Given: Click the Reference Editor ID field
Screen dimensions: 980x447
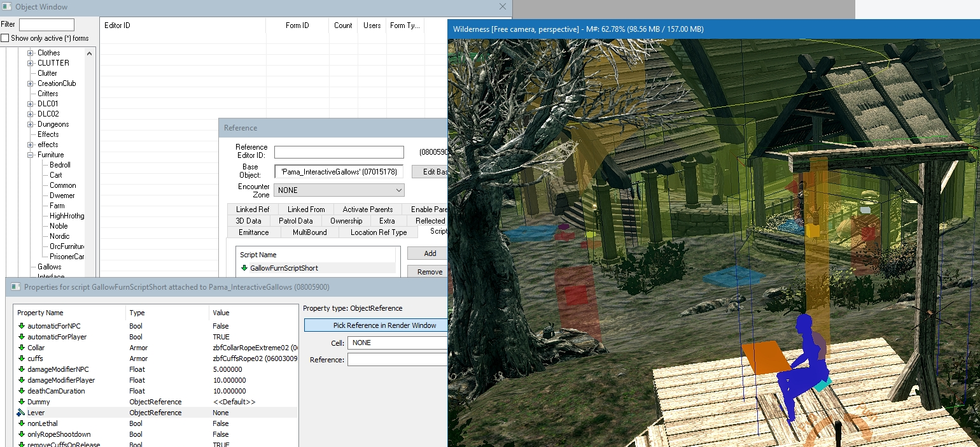Looking at the screenshot, I should point(339,152).
